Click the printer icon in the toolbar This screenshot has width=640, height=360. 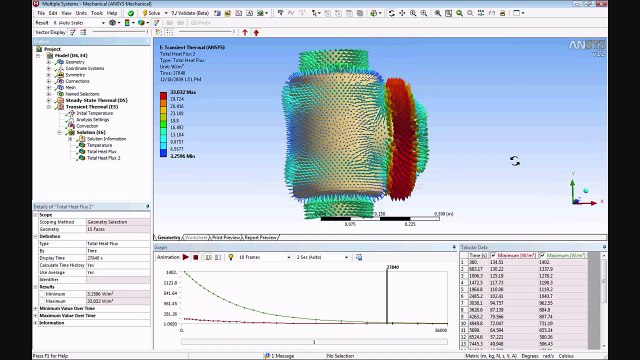click(502, 13)
